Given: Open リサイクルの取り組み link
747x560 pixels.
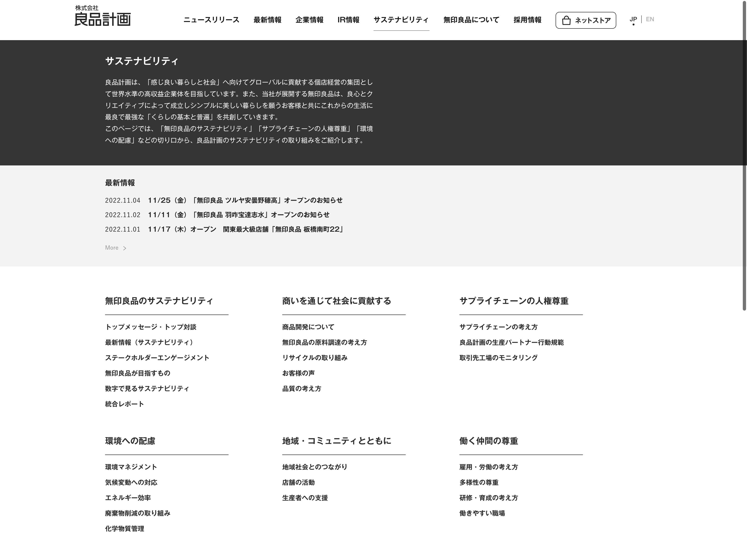Looking at the screenshot, I should [314, 357].
